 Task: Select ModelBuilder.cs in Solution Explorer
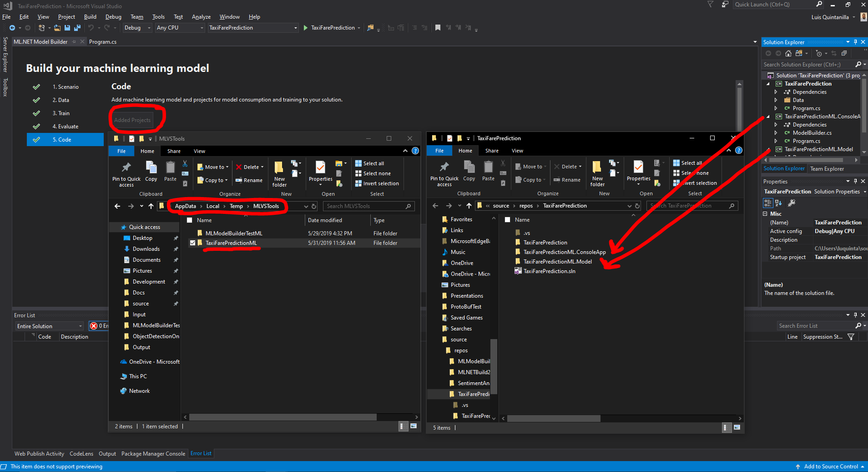tap(812, 133)
